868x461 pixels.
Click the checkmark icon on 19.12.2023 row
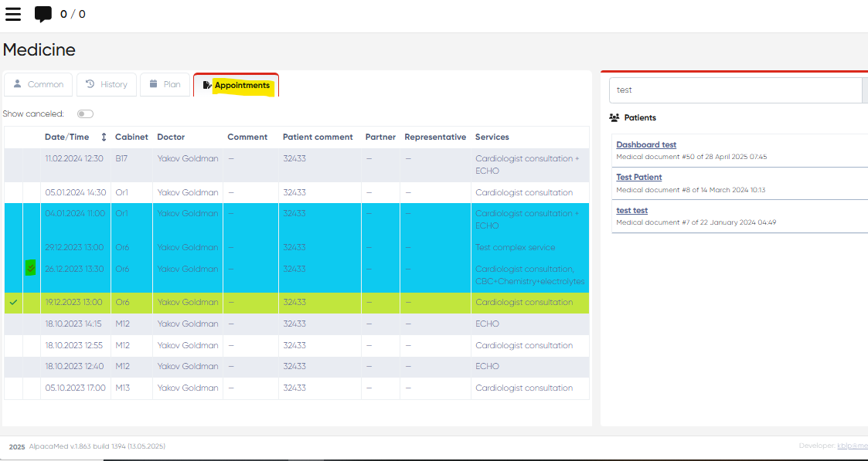coord(13,303)
